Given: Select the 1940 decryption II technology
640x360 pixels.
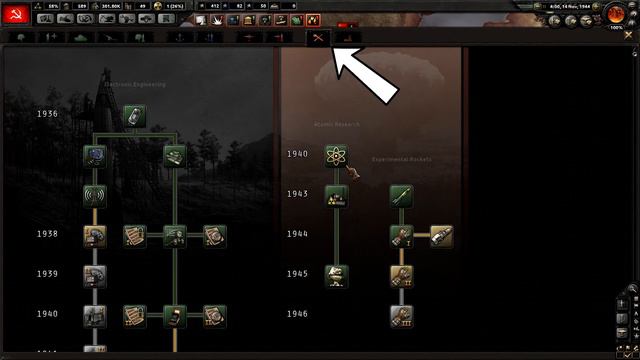Looking at the screenshot, I should [x=215, y=316].
